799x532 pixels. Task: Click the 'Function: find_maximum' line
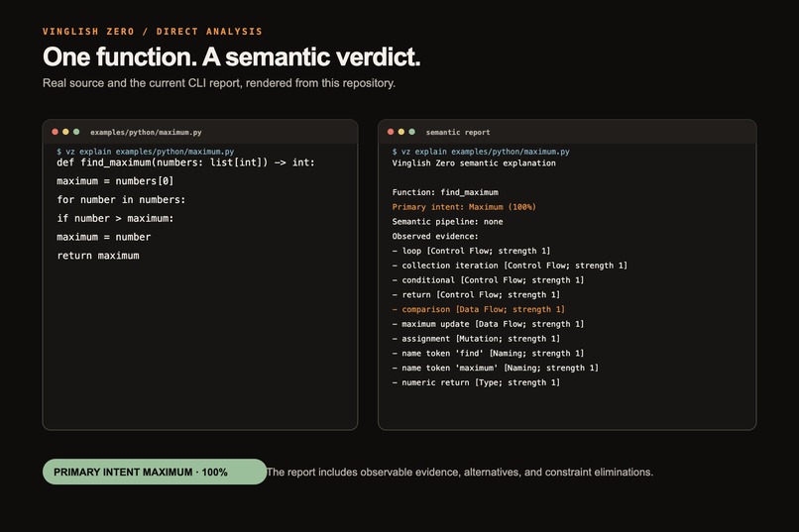445,192
